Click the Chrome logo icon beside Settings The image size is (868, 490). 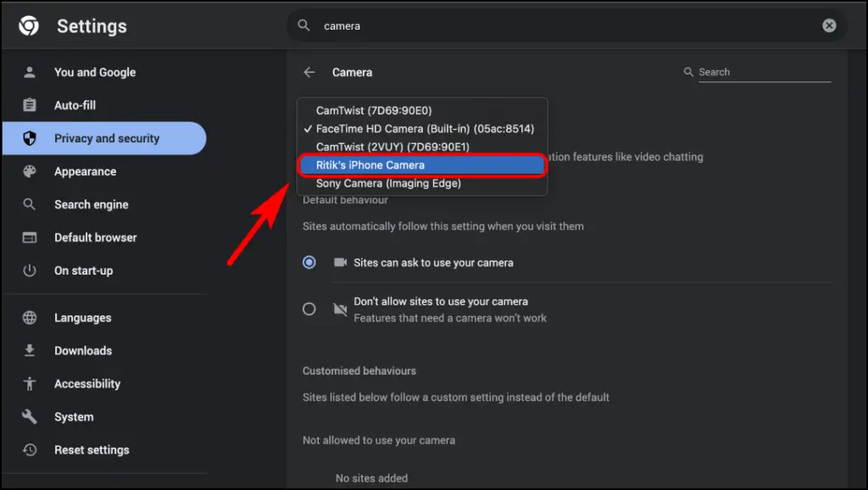point(29,25)
